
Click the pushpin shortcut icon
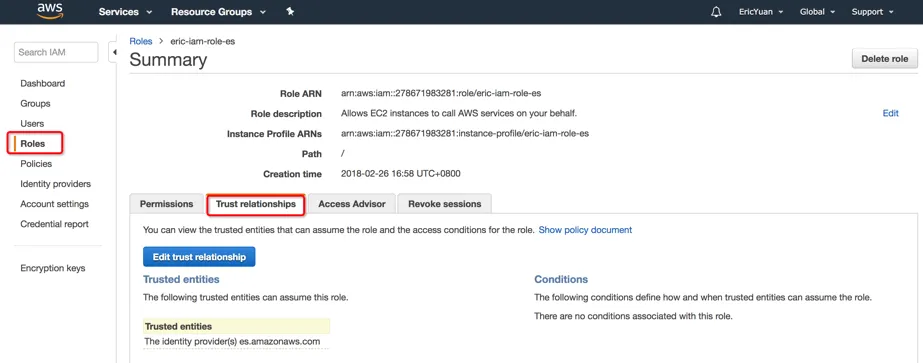coord(290,11)
